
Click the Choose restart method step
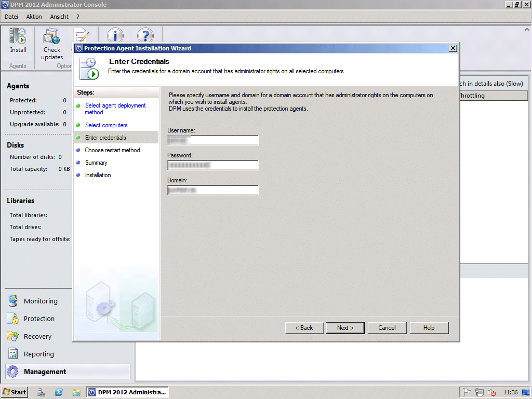(x=112, y=150)
